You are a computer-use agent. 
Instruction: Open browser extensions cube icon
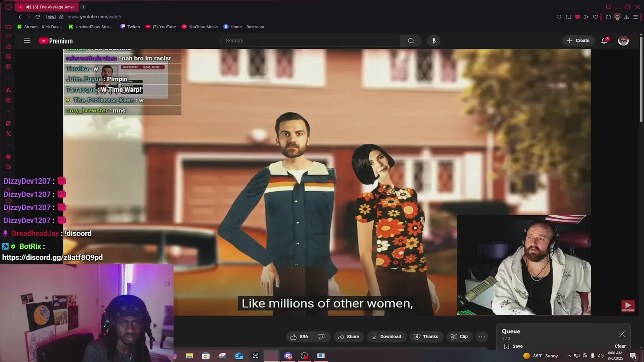[x=608, y=17]
